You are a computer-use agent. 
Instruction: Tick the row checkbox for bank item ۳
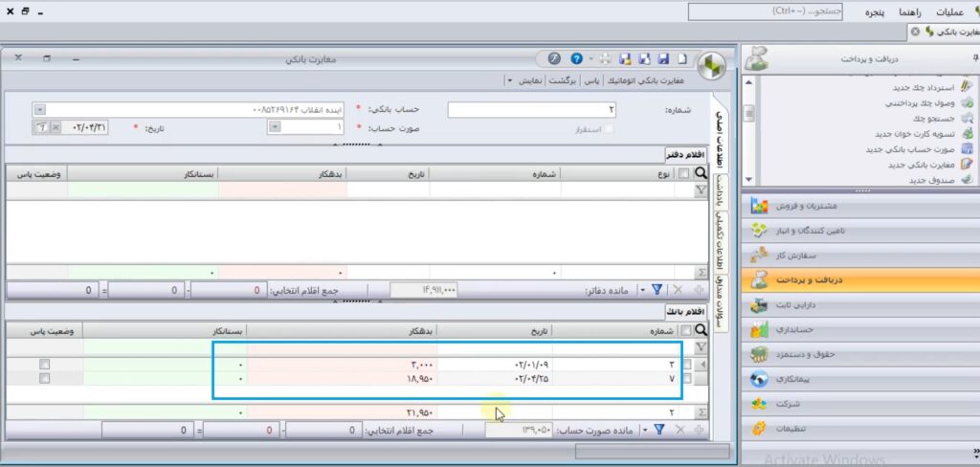(687, 364)
